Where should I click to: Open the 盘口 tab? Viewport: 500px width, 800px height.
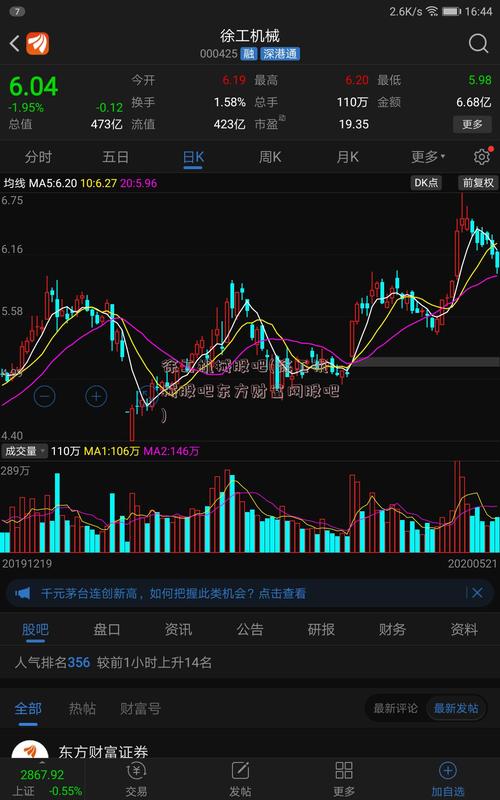107,629
